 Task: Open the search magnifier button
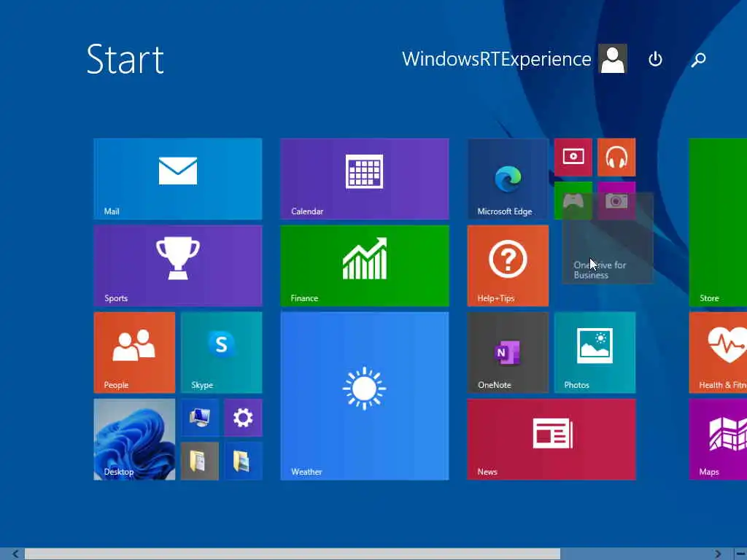point(698,59)
